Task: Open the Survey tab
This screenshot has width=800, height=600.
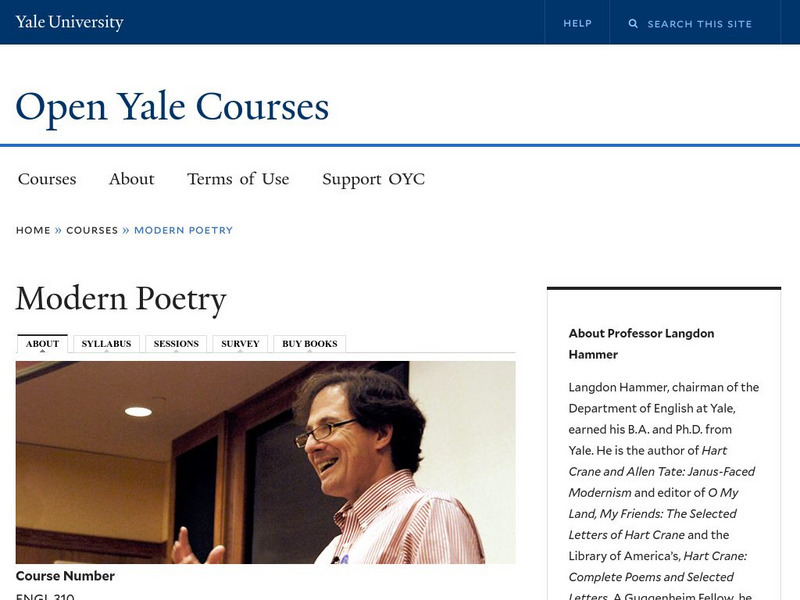Action: click(240, 344)
